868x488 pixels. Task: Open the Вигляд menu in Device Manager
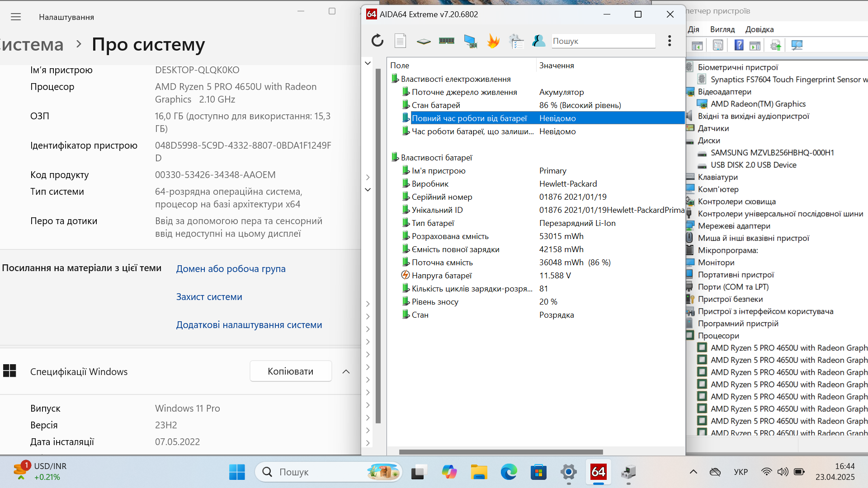pyautogui.click(x=722, y=29)
